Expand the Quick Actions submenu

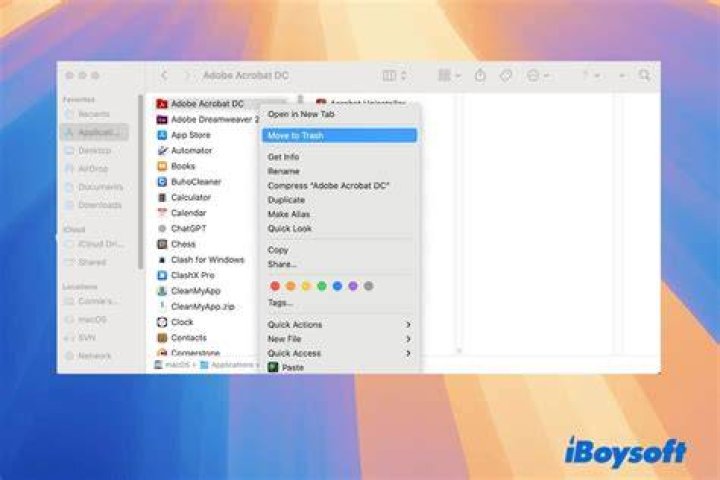(339, 324)
